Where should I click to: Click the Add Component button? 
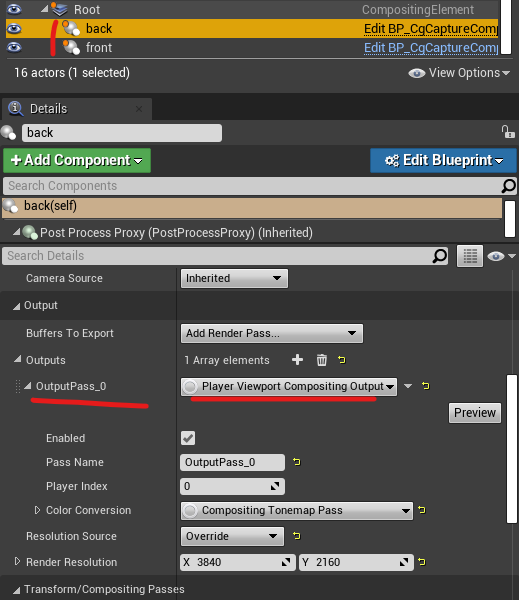[x=77, y=160]
